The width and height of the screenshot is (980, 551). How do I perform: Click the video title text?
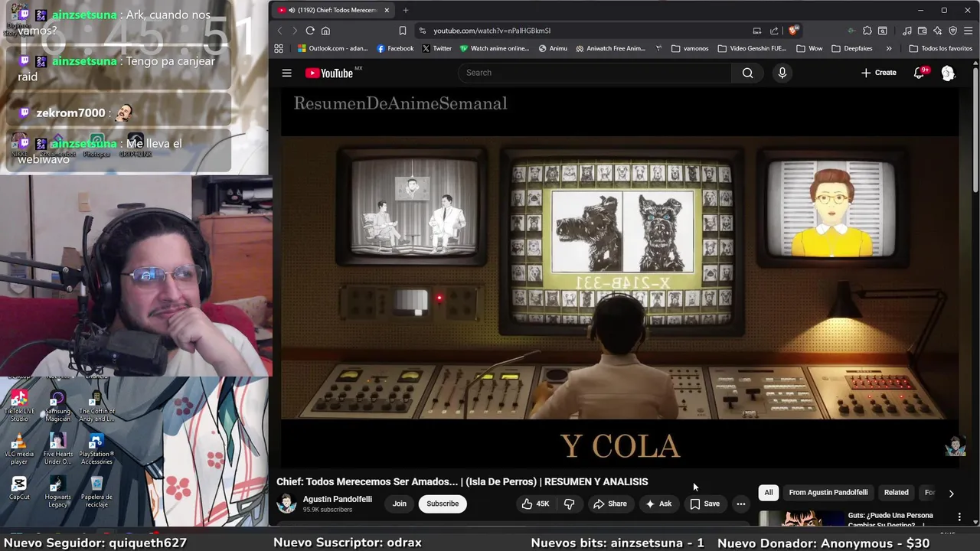(x=462, y=481)
